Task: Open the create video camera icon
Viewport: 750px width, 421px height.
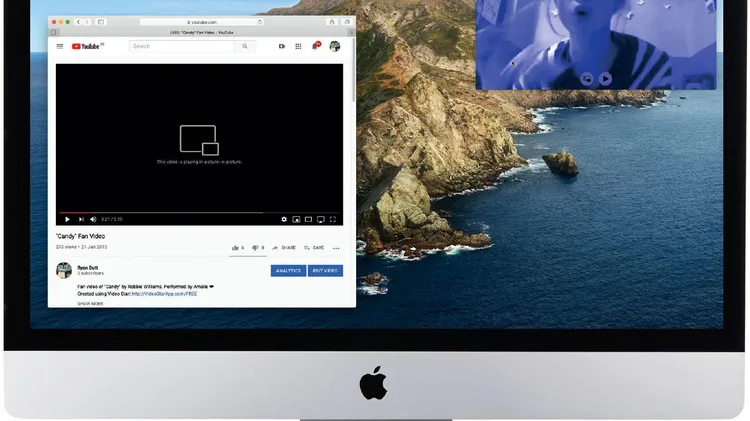Action: point(282,46)
